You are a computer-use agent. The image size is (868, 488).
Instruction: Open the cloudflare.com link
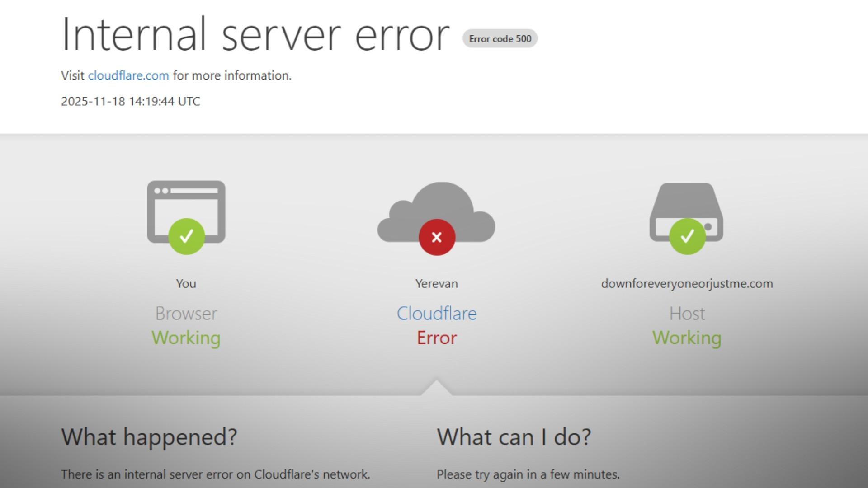point(128,75)
